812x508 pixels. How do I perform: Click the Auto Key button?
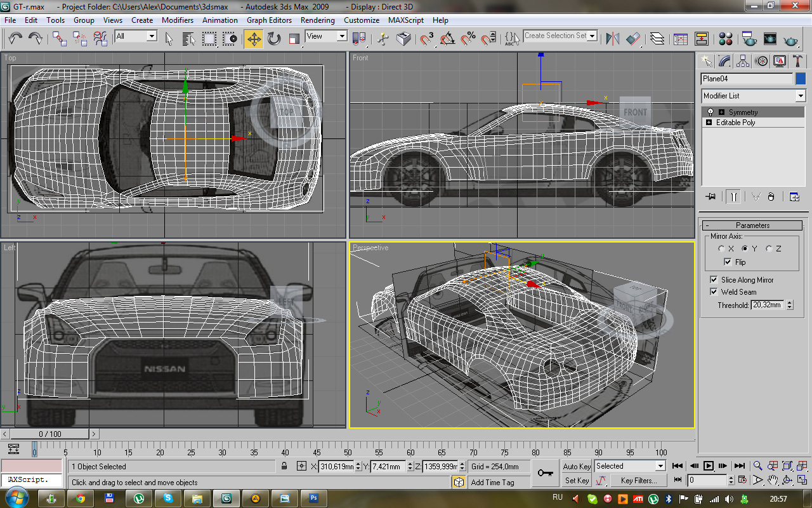tap(577, 467)
